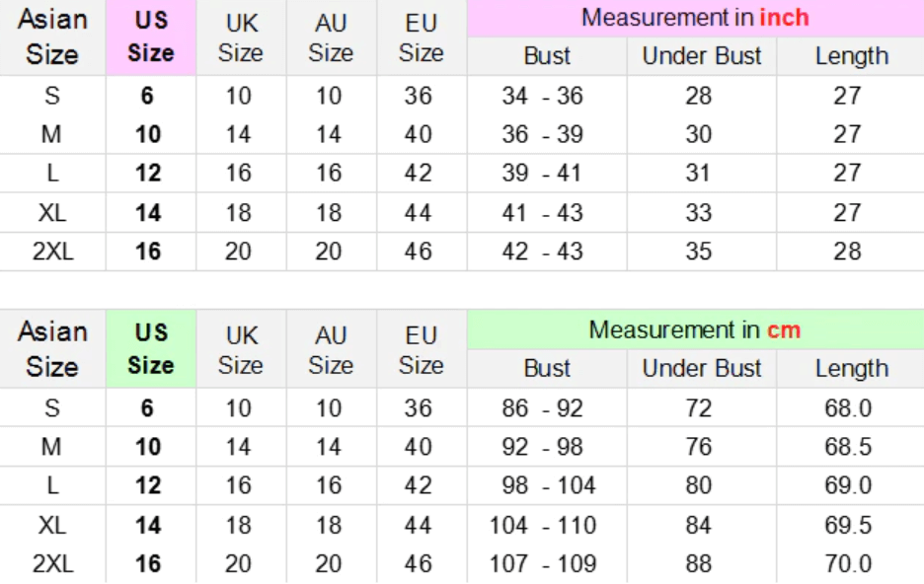Select the 'Measurement in cm' header

click(x=695, y=329)
